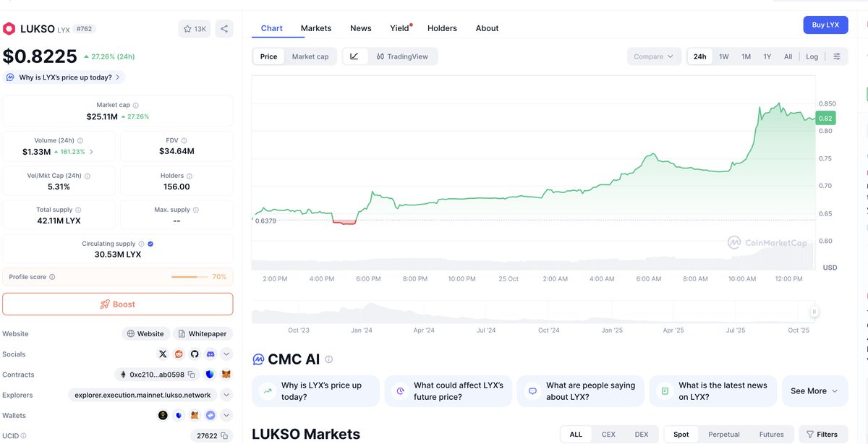Click the black-gold wallet icon in Wallets
The height and width of the screenshot is (444, 868).
(x=163, y=415)
